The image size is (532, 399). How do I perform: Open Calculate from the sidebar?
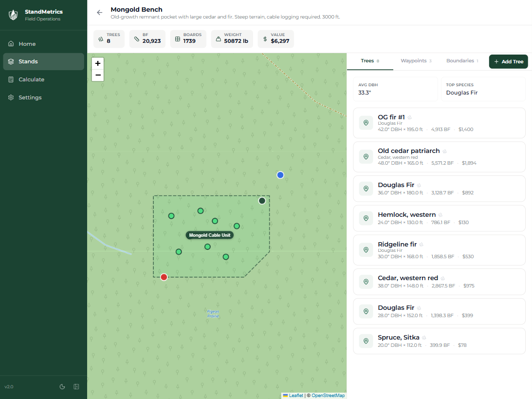point(31,79)
